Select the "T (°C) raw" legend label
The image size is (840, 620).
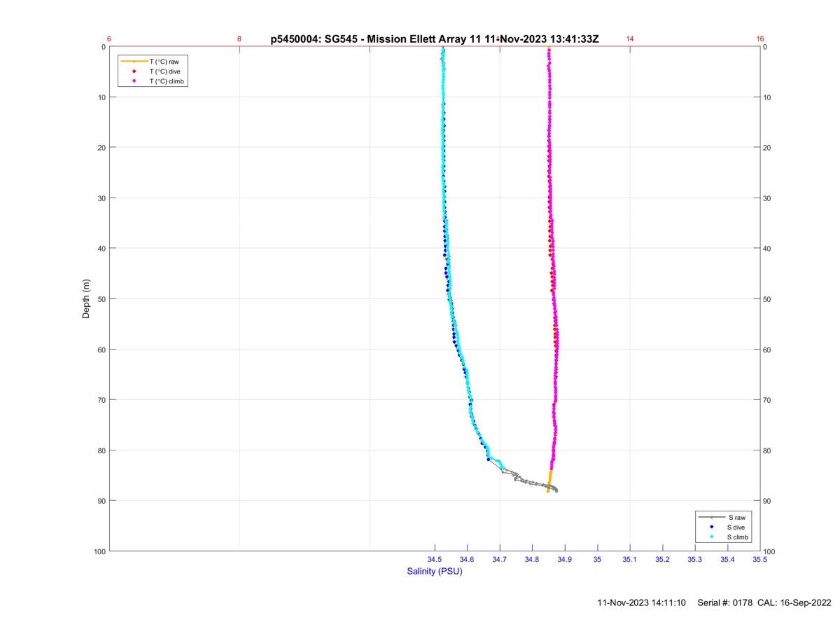pos(164,62)
